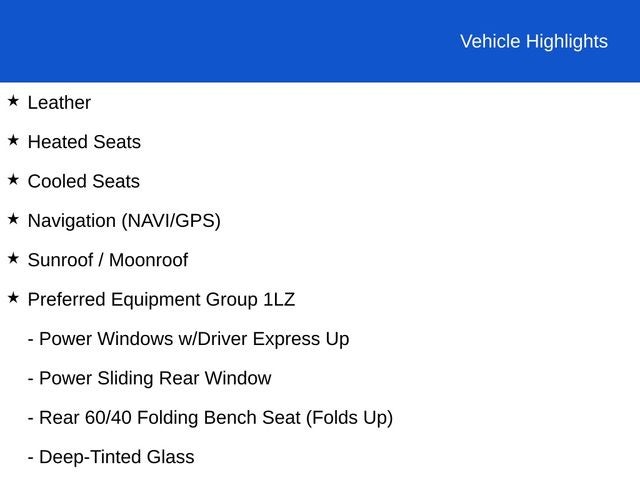Click the Navigation (NAVI/GPS) text
Viewport: 640px width, 480px height.
click(x=124, y=221)
